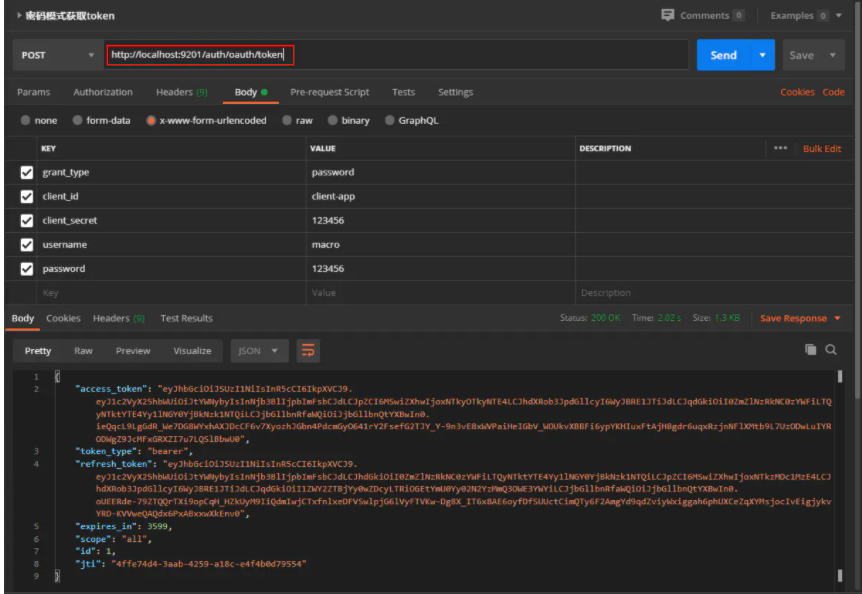Switch to Raw response view

[x=83, y=351]
